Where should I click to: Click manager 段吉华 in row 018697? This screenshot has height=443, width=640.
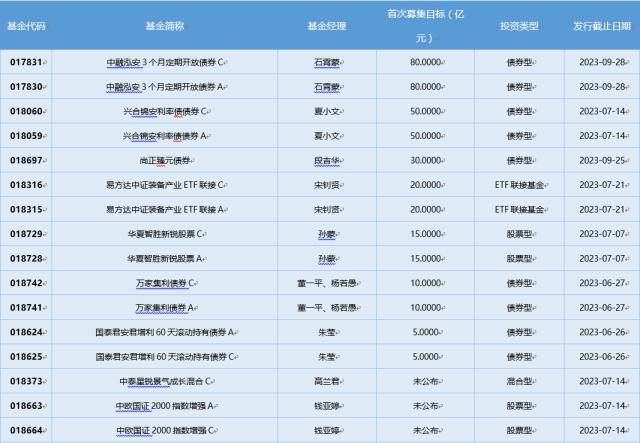(327, 160)
